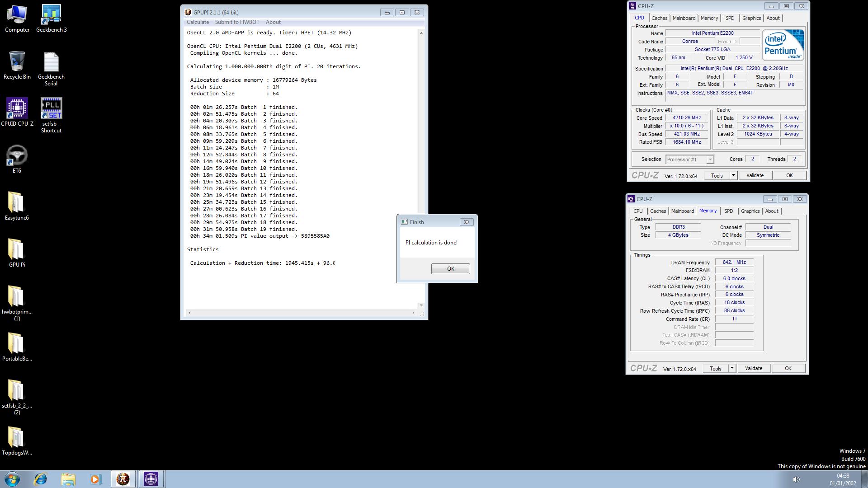
Task: Click the Core Speed 4210.26 MHz value
Action: tap(687, 117)
